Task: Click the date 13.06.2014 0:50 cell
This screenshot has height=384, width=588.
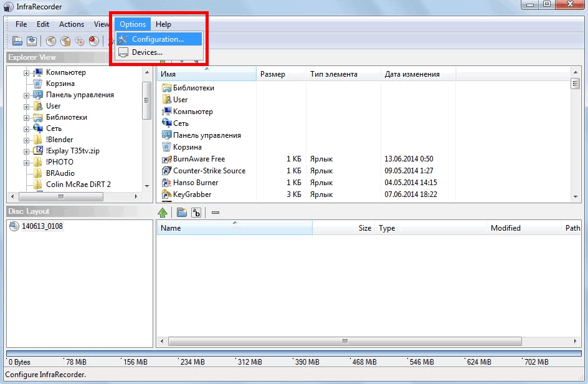Action: pyautogui.click(x=409, y=159)
